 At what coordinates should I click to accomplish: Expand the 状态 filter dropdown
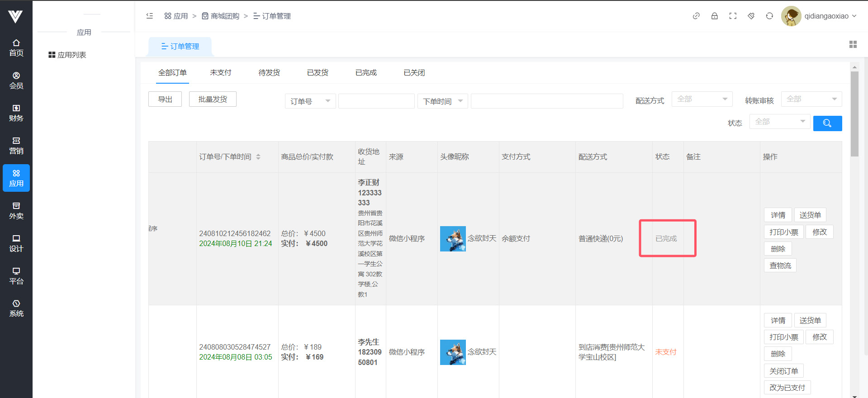click(x=779, y=122)
